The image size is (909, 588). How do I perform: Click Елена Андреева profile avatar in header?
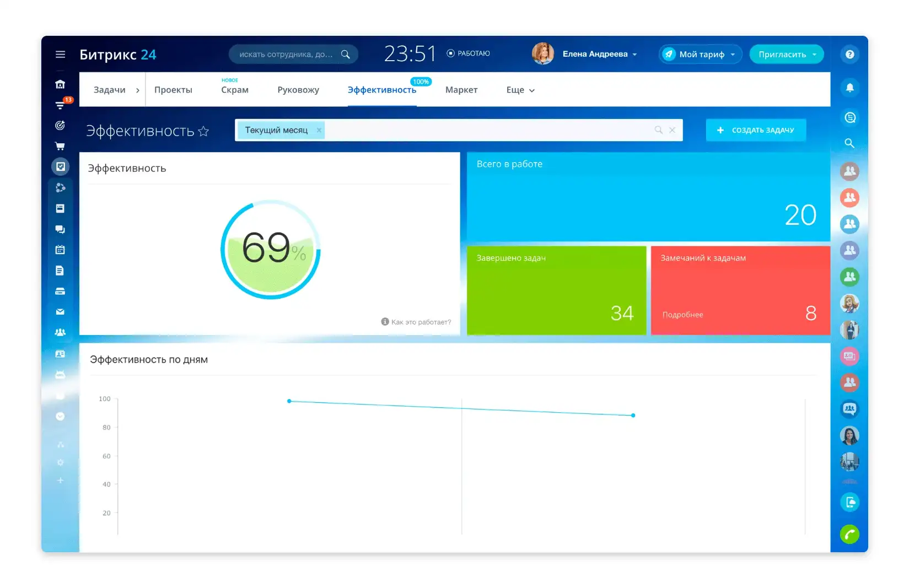coord(542,54)
